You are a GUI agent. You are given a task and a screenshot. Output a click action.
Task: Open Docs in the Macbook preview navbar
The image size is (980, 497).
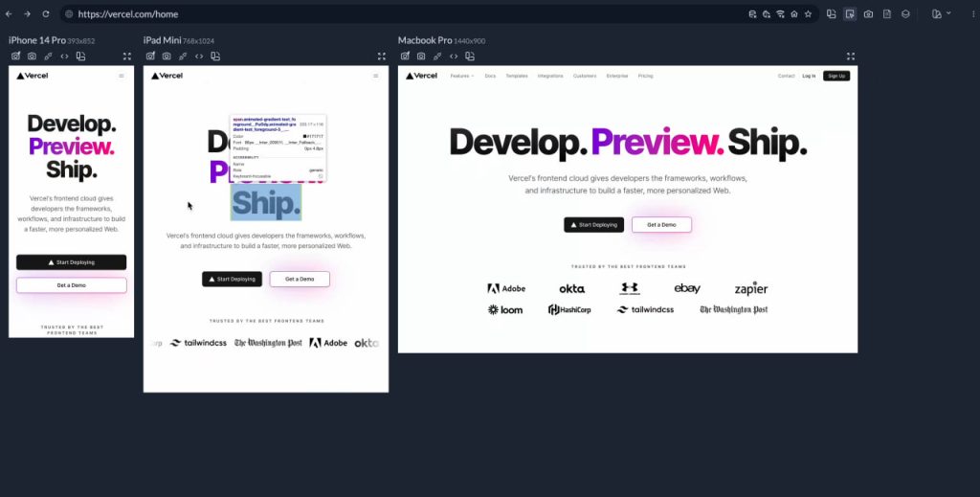pyautogui.click(x=490, y=76)
